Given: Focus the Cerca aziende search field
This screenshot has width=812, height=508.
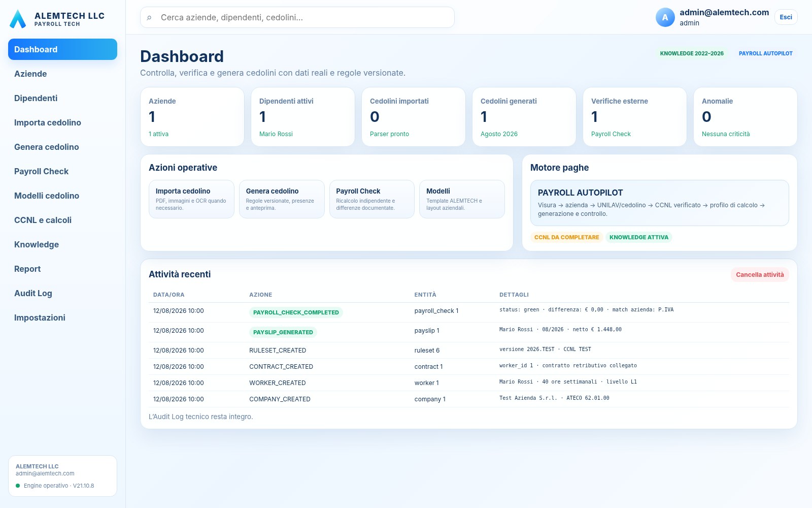Looking at the screenshot, I should click(297, 17).
